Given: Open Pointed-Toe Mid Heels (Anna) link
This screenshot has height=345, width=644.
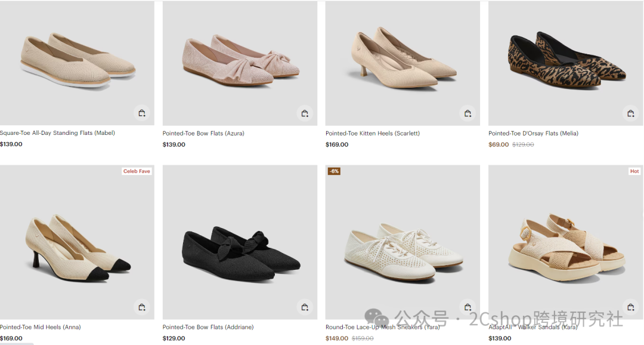Looking at the screenshot, I should tap(40, 327).
